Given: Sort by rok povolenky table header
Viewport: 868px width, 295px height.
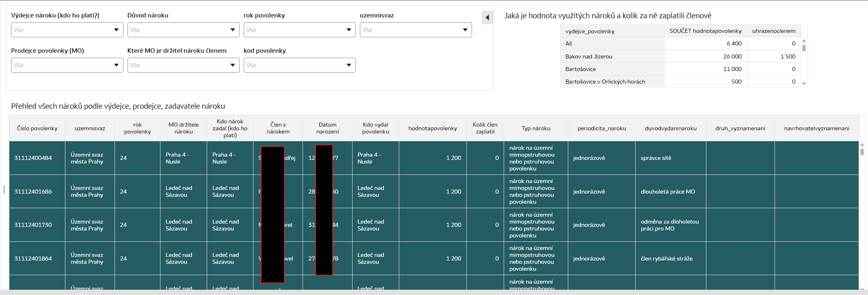Looking at the screenshot, I should point(137,128).
